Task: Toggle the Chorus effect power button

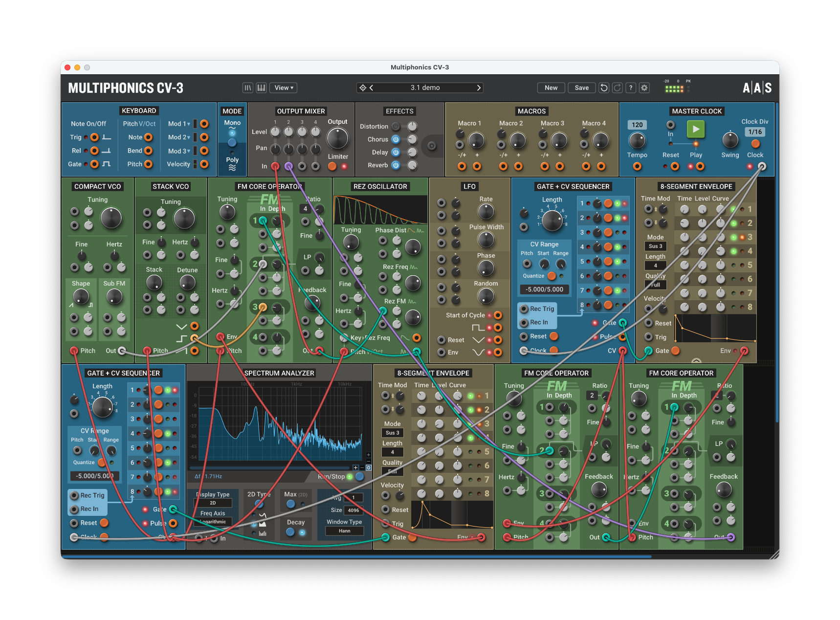Action: coord(396,139)
